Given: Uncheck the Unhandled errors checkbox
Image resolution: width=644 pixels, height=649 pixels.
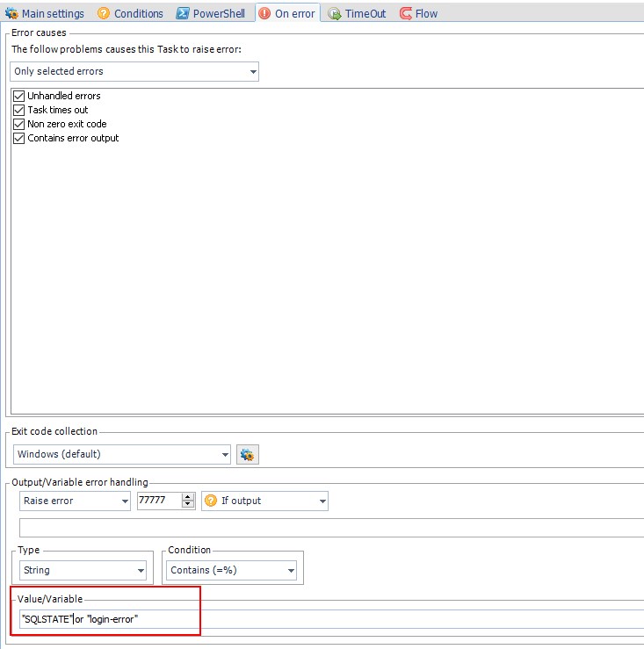Looking at the screenshot, I should [x=19, y=96].
